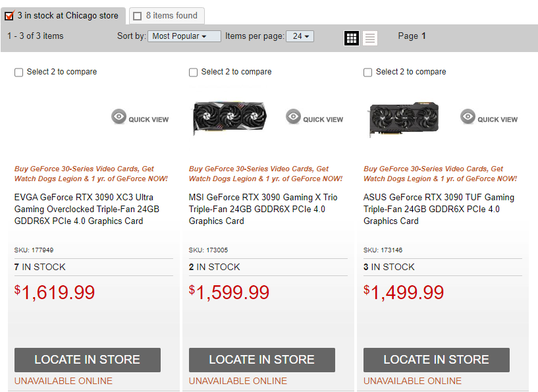Uncheck the in stock at Chicago store filter
This screenshot has height=392, width=538.
tap(9, 16)
